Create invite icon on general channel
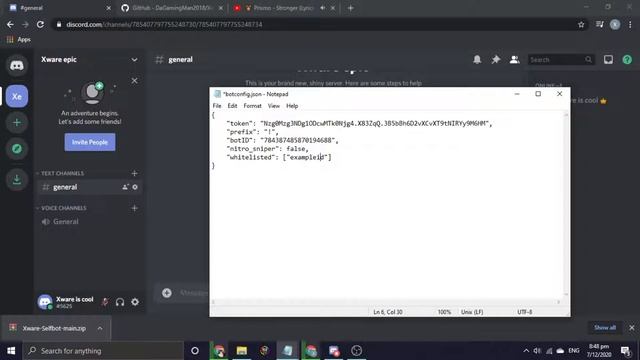 point(125,187)
